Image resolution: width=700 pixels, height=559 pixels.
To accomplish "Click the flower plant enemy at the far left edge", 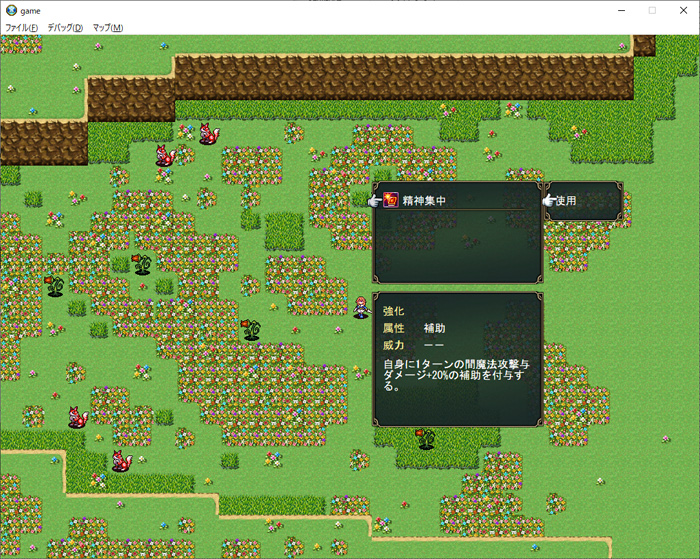I will 54,286.
